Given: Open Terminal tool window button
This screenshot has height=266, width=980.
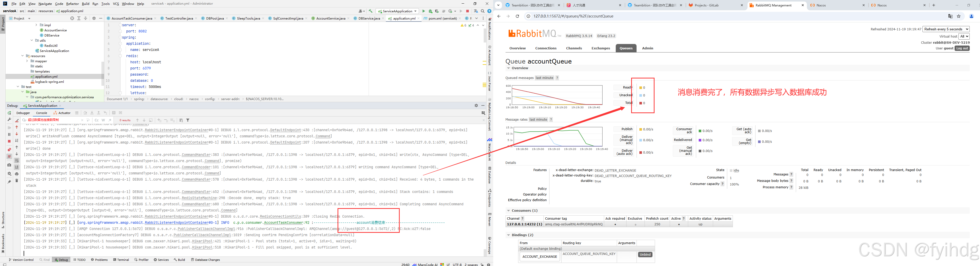Looking at the screenshot, I should point(121,260).
